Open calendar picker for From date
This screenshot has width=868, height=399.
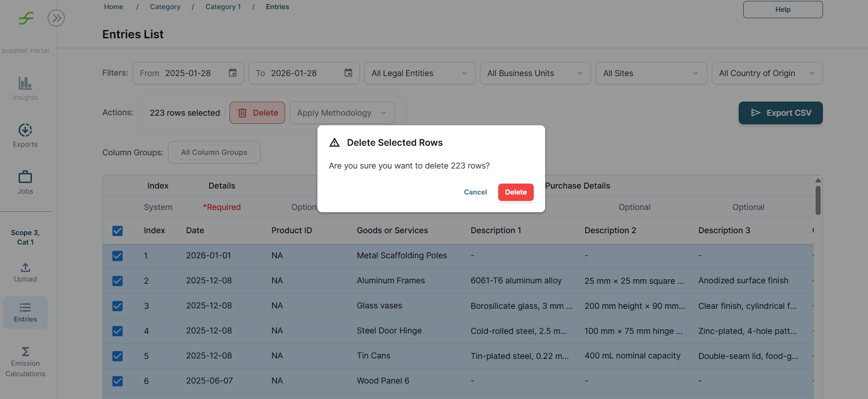pyautogui.click(x=233, y=73)
